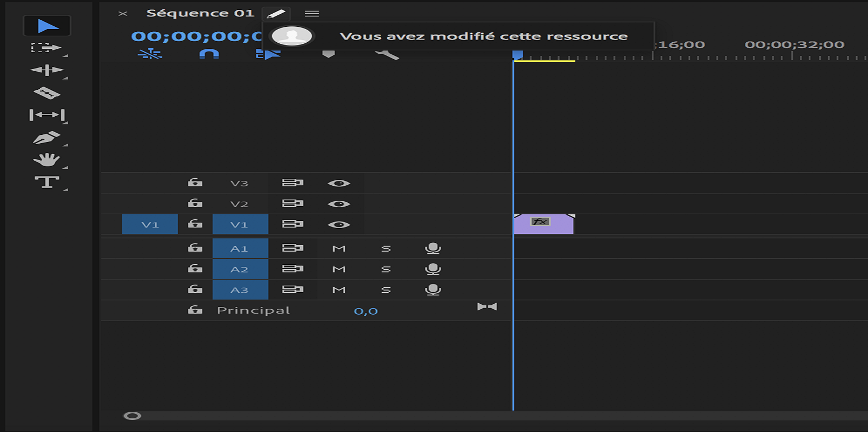Select the Pen tool

(47, 137)
